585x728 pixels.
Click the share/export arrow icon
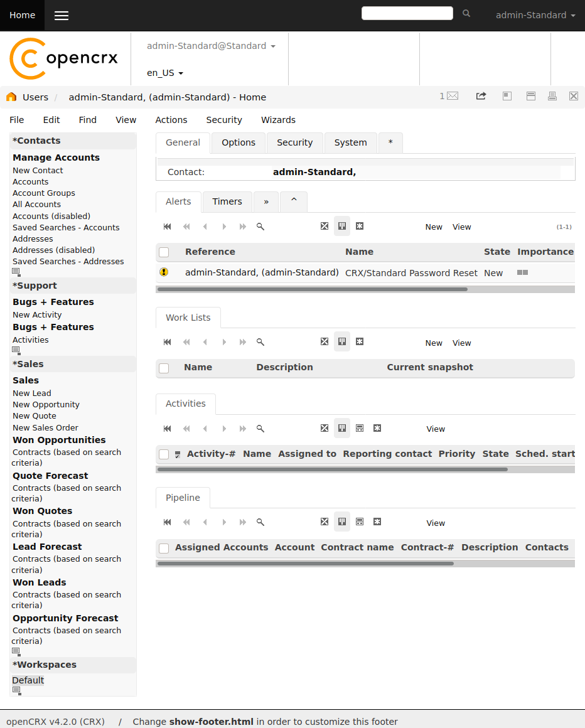tap(481, 96)
